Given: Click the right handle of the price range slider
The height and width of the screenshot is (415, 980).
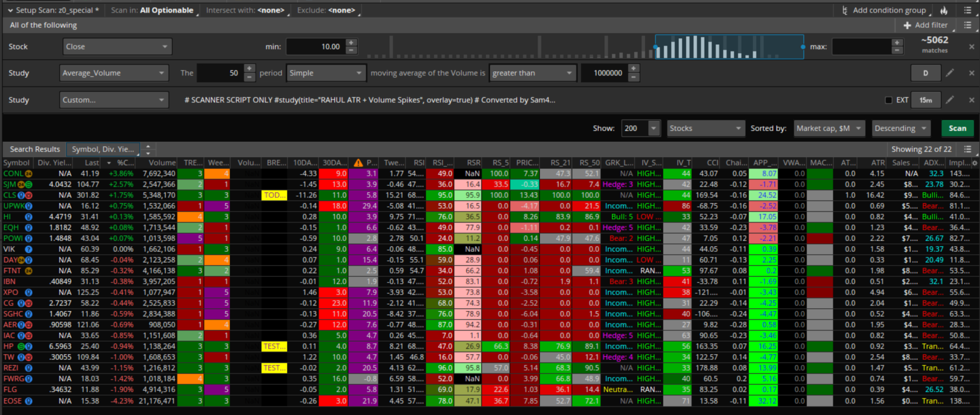Looking at the screenshot, I should (x=803, y=47).
